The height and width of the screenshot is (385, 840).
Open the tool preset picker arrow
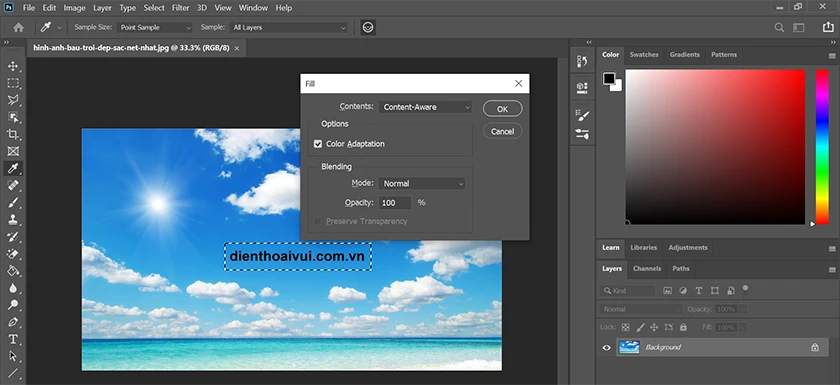pos(59,27)
